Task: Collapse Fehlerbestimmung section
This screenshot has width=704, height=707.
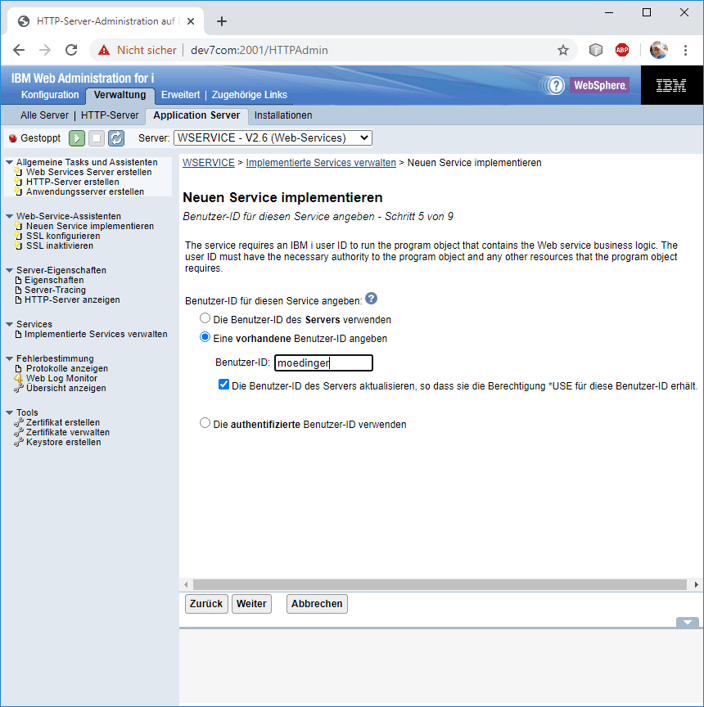Action: pyautogui.click(x=9, y=358)
